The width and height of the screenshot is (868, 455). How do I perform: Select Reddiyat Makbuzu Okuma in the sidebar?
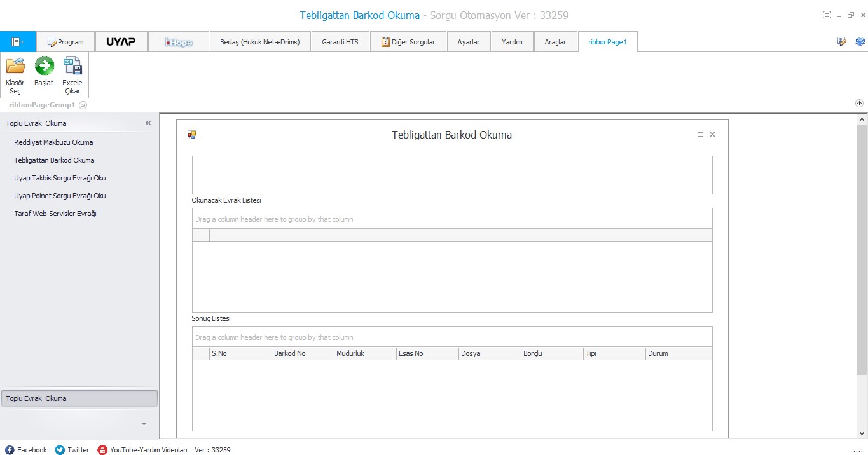(53, 142)
